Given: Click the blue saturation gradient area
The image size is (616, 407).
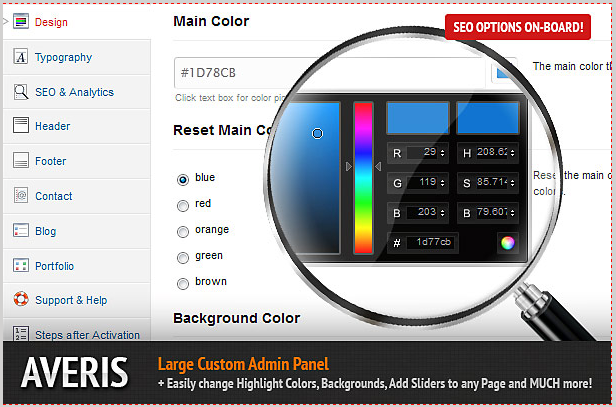Looking at the screenshot, I should tap(305, 178).
